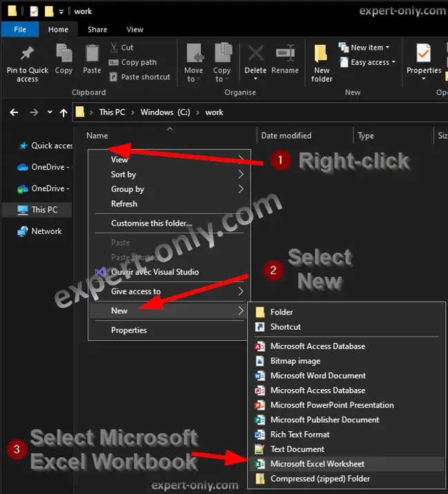The height and width of the screenshot is (494, 448).
Task: Open the Move to dropdown
Action: pos(193,63)
